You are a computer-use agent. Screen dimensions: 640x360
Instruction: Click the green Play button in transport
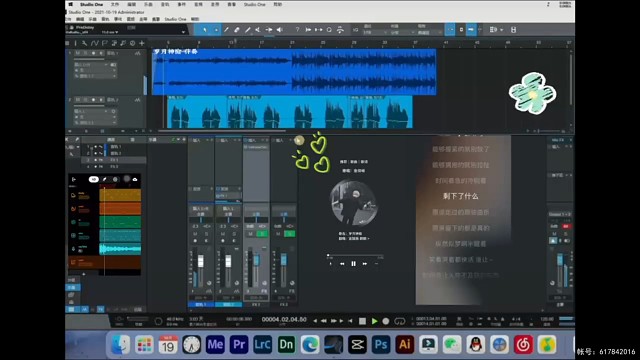[374, 321]
